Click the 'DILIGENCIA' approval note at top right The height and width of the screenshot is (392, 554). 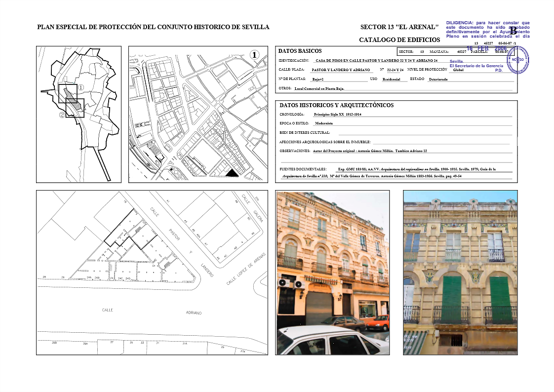click(487, 29)
